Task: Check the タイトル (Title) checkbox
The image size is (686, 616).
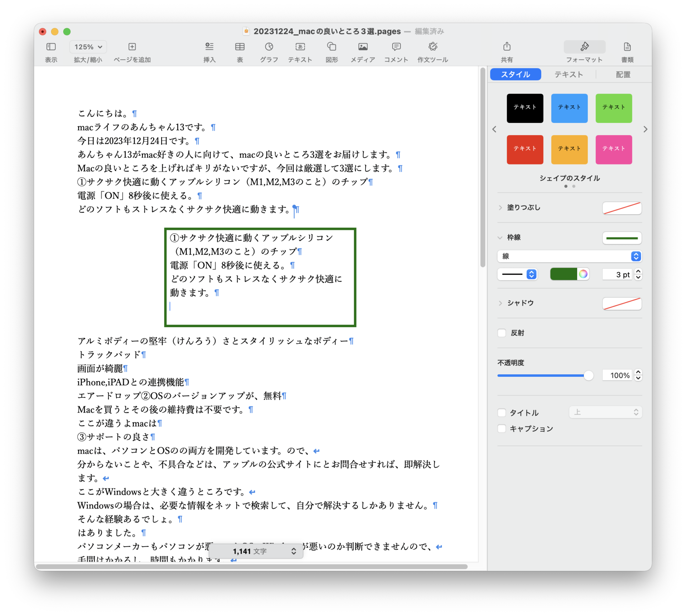Action: [x=502, y=413]
